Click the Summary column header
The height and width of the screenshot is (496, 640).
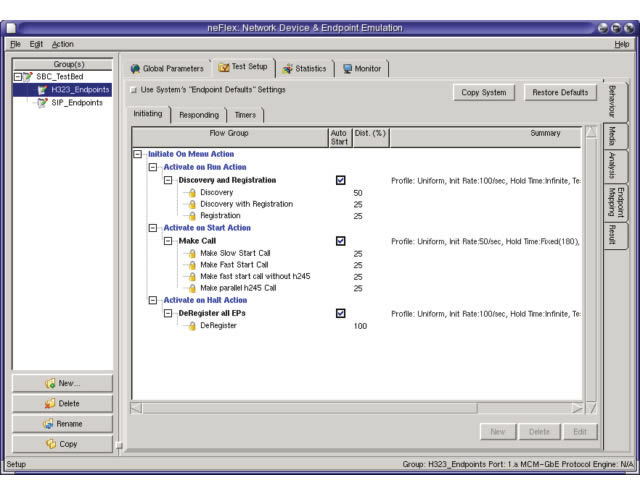pos(486,137)
